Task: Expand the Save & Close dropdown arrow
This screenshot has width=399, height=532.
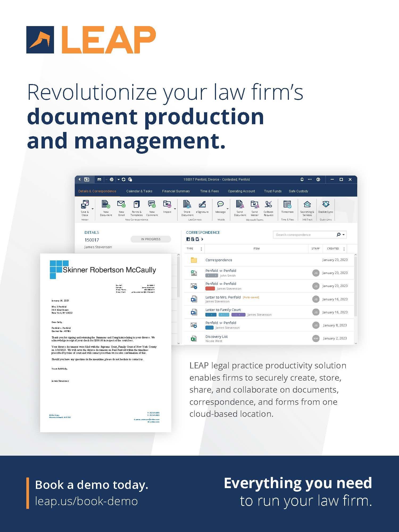Action: pos(93,209)
